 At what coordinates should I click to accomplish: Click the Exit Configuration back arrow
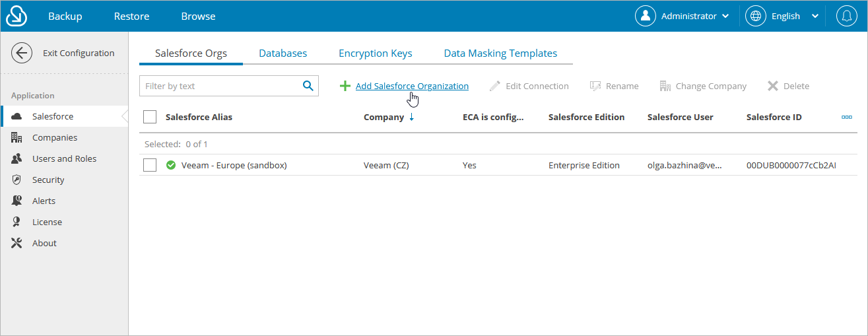[x=22, y=53]
